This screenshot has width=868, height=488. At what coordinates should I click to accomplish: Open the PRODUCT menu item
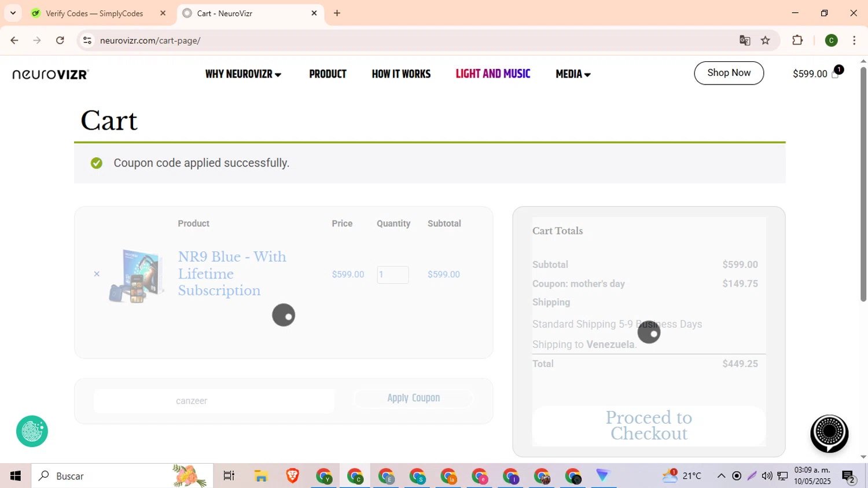pyautogui.click(x=328, y=74)
